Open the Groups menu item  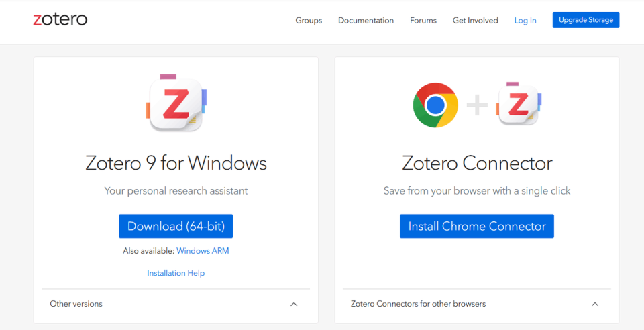click(309, 21)
